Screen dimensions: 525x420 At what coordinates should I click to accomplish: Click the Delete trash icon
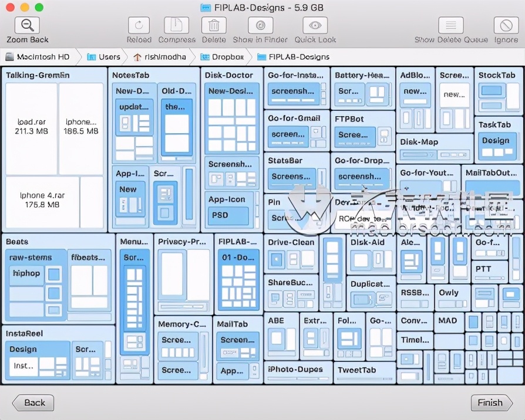point(214,25)
